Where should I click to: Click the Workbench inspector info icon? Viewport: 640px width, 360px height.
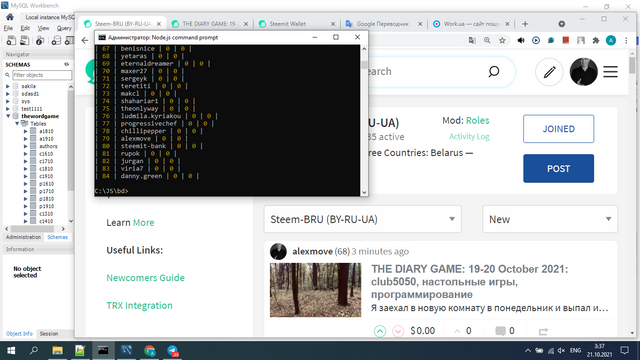40,40
